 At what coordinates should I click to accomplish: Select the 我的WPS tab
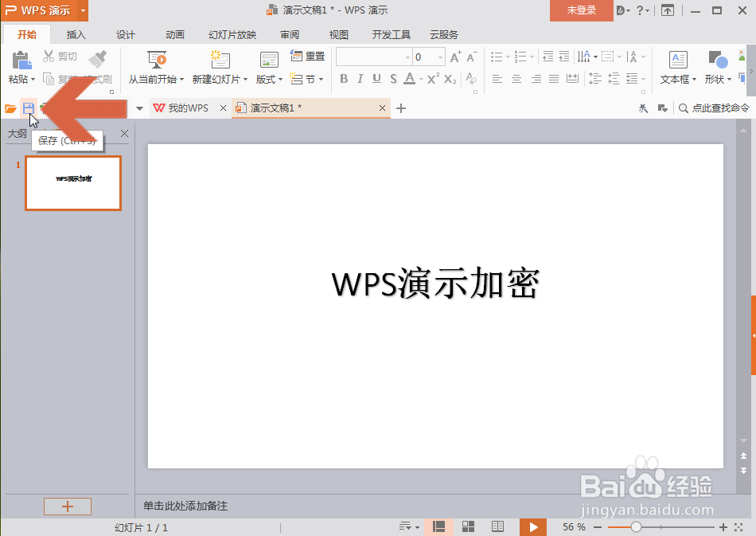189,108
